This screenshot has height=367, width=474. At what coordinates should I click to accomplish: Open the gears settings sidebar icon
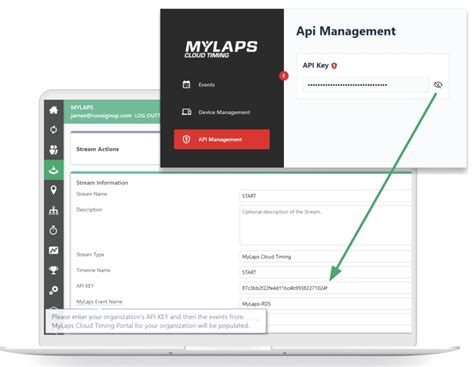pos(53,290)
